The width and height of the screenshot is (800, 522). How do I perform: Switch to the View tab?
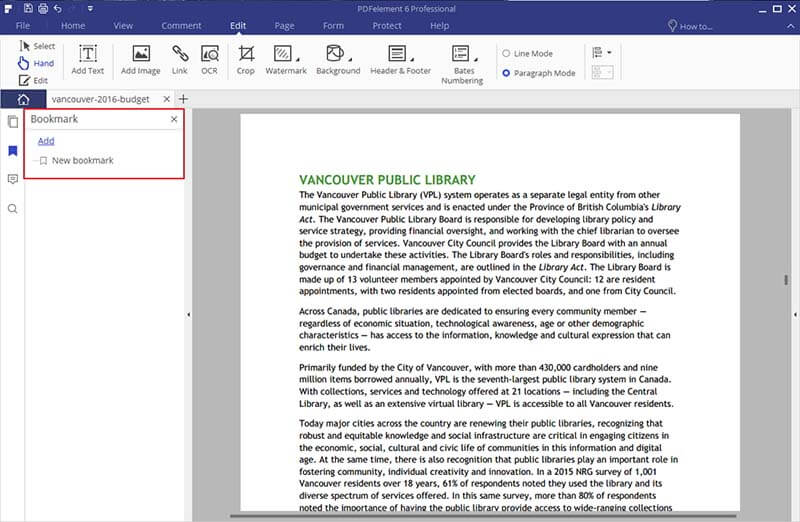123,26
